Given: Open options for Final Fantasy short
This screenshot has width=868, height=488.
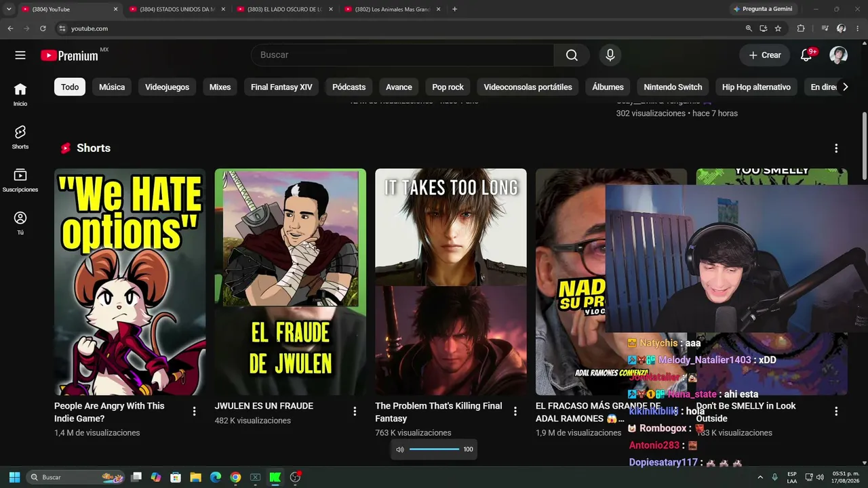Looking at the screenshot, I should click(x=515, y=411).
